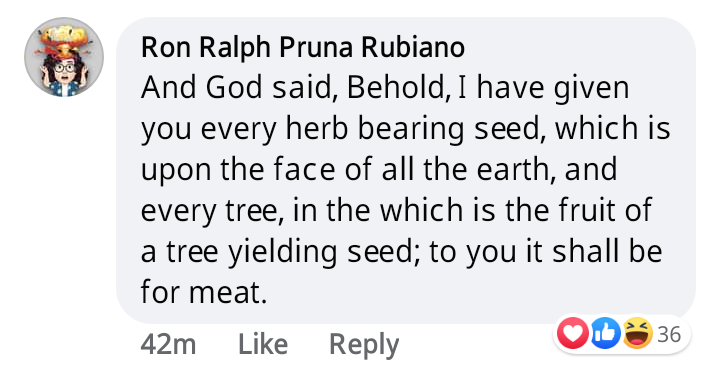
Task: Click the blue thumbs-up reaction icon
Action: click(605, 333)
